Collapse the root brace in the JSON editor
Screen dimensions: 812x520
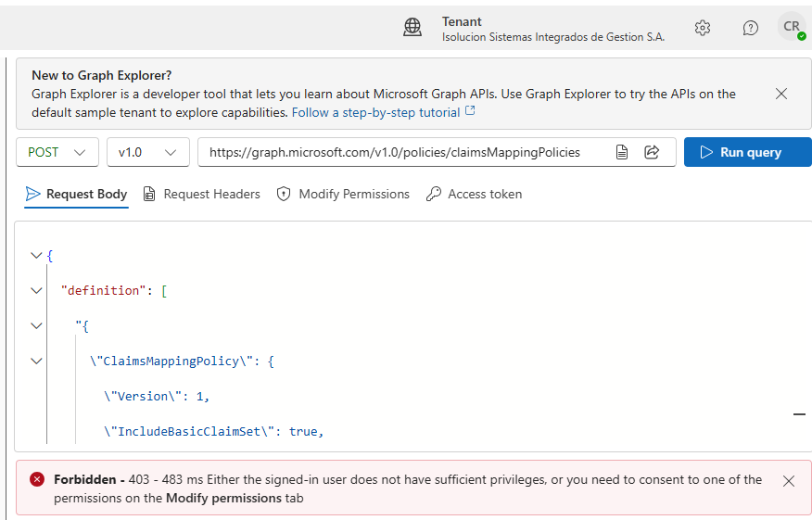tap(36, 255)
